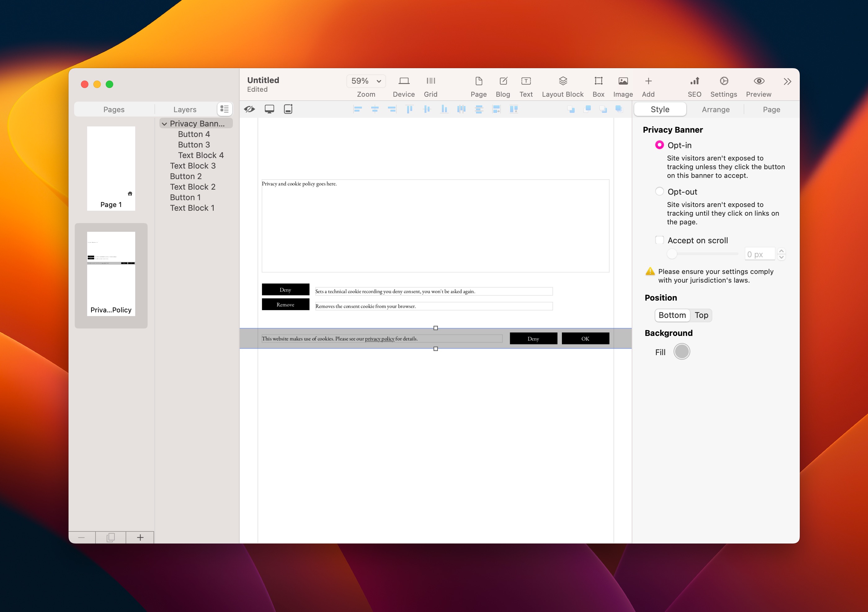Screen dimensions: 868x612
Task: Align horizontal centers icon
Action: [375, 109]
